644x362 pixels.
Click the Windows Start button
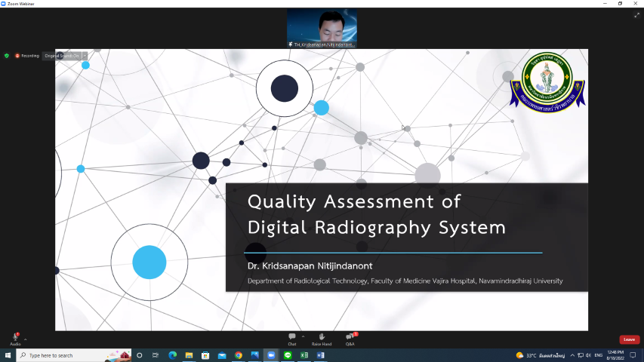8,355
